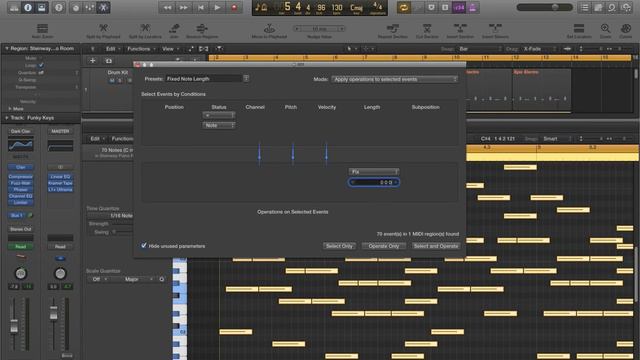Open the Media Browser button at the far right
This screenshot has height=360, width=640.
click(x=626, y=8)
